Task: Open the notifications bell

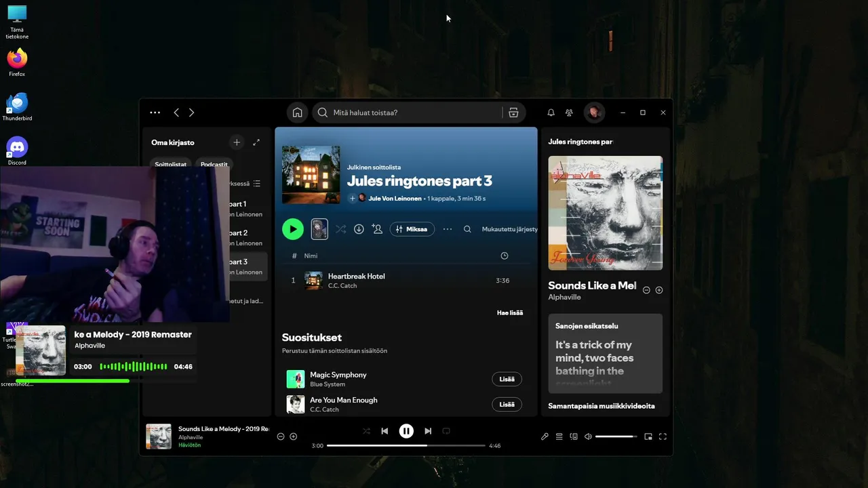Action: coord(551,113)
